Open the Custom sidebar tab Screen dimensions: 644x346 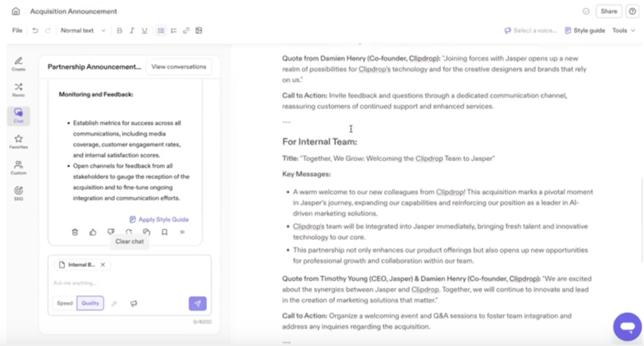(18, 167)
